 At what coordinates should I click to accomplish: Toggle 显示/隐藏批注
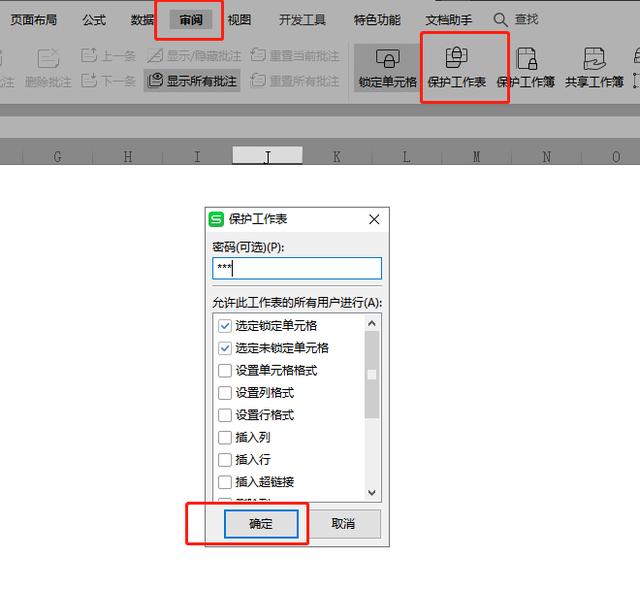click(194, 55)
